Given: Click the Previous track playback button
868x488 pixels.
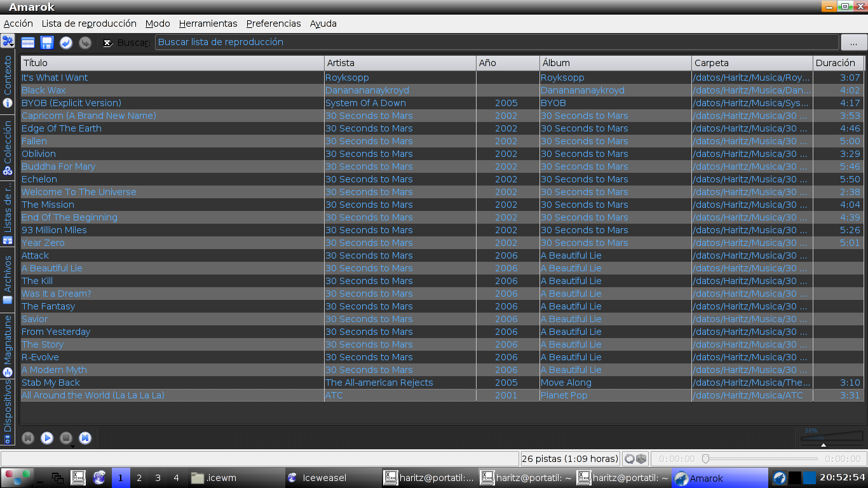Looking at the screenshot, I should [28, 438].
